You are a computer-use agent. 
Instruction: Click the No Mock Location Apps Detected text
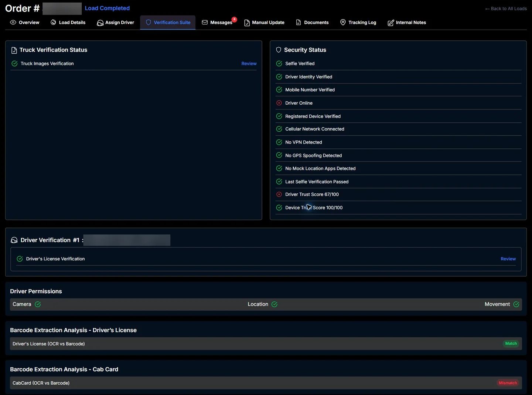(x=320, y=169)
